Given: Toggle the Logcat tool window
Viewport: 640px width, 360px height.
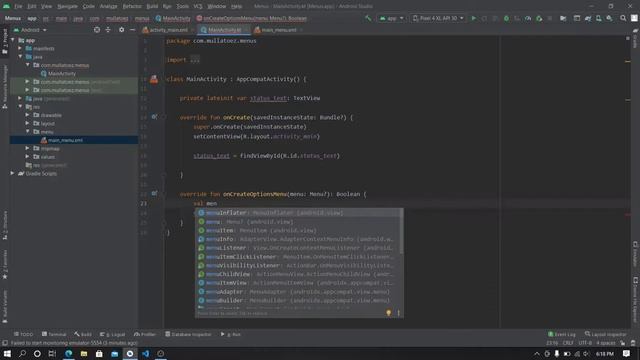Looking at the screenshot, I should (x=113, y=334).
